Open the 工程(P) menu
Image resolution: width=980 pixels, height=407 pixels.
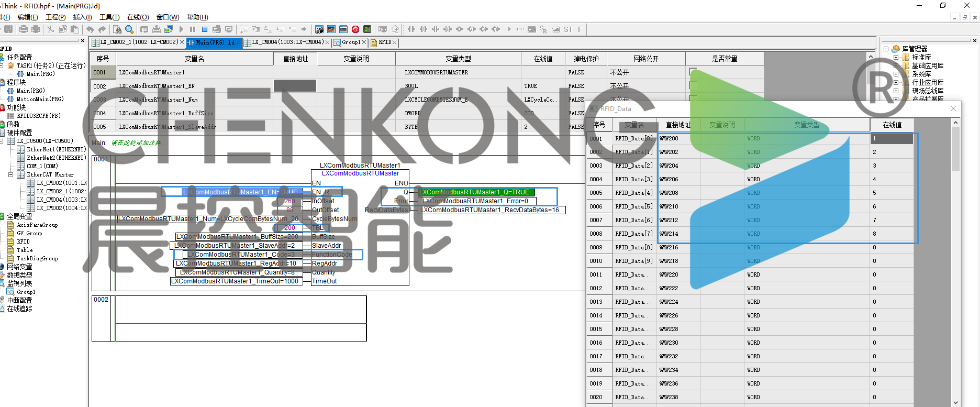(x=55, y=17)
